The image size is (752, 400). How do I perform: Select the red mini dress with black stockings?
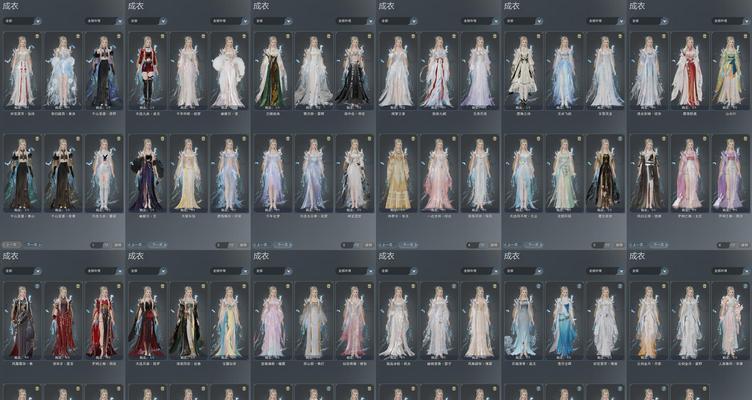146,71
